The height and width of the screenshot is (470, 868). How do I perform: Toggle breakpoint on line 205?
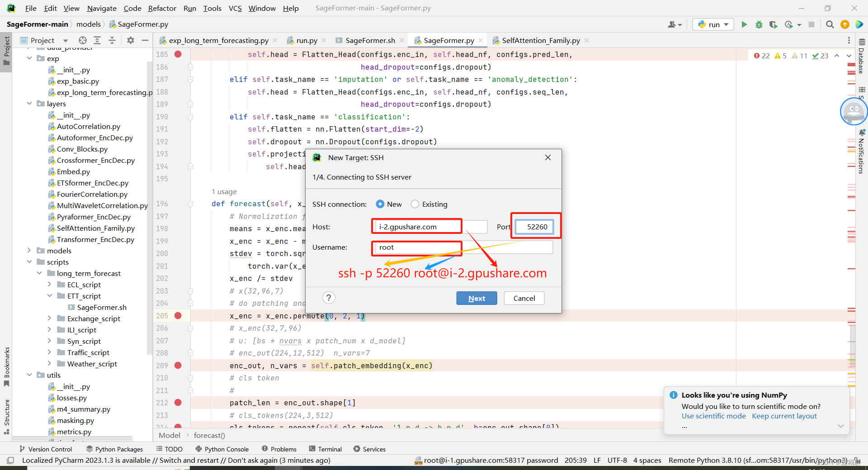178,316
